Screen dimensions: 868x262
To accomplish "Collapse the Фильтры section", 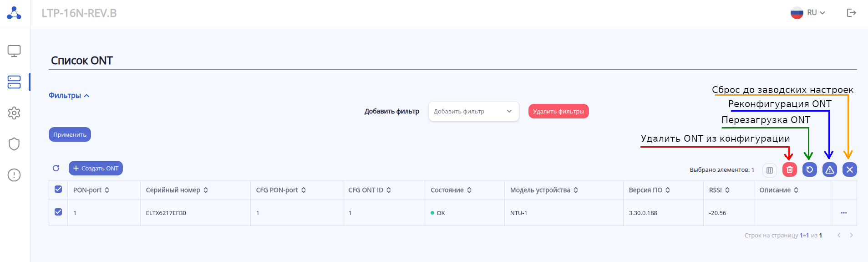I will [69, 96].
